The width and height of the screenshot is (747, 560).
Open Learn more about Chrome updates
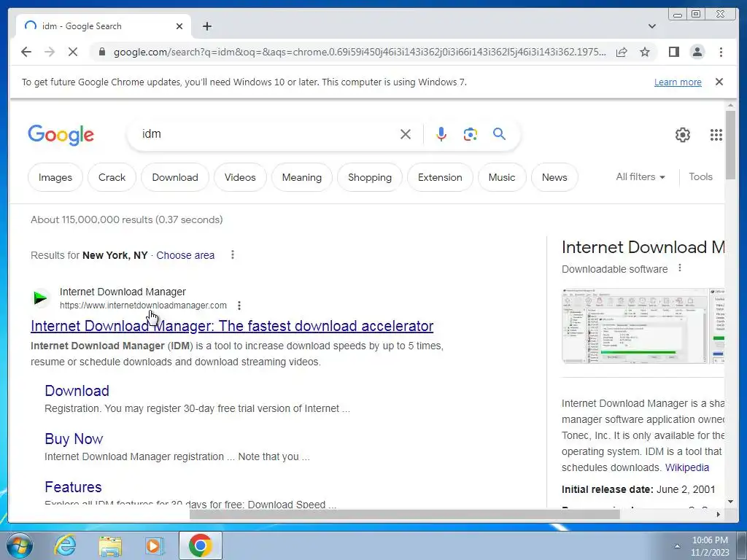[678, 82]
